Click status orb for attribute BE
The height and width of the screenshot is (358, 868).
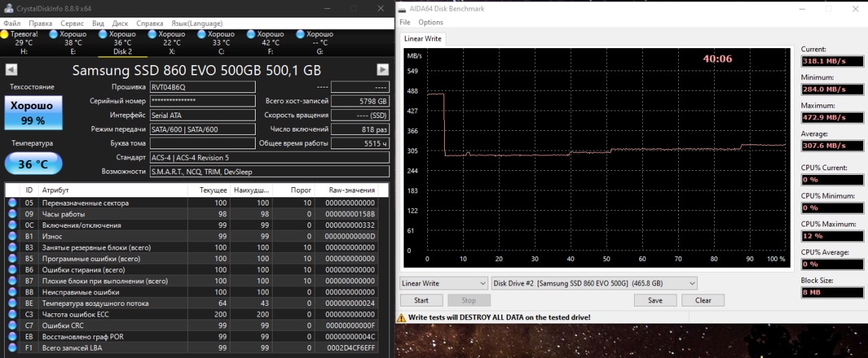[x=12, y=303]
